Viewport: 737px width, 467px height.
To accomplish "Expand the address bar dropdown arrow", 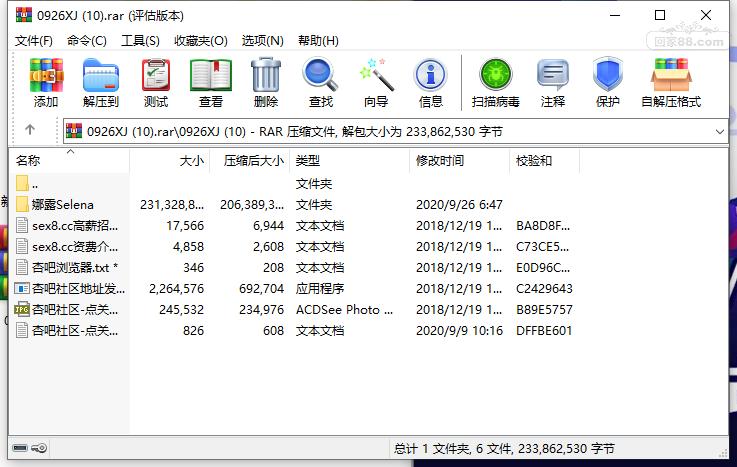I will click(720, 132).
